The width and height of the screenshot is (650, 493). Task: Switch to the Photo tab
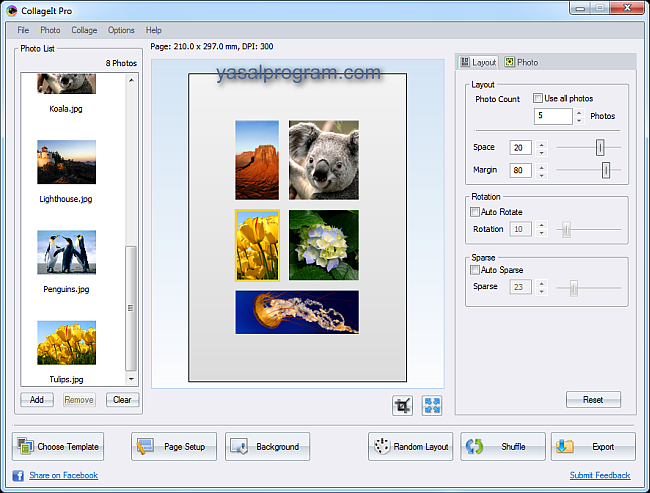(521, 62)
